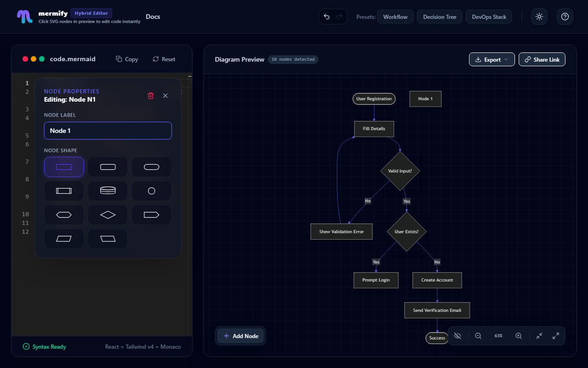Select the Show Validation Error node
This screenshot has width=588, height=368.
(x=341, y=231)
